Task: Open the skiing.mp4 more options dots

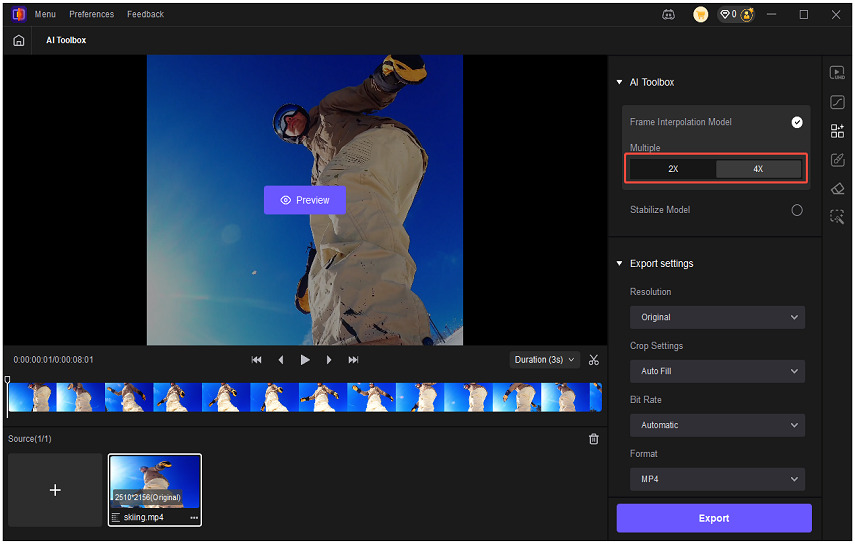Action: tap(194, 518)
